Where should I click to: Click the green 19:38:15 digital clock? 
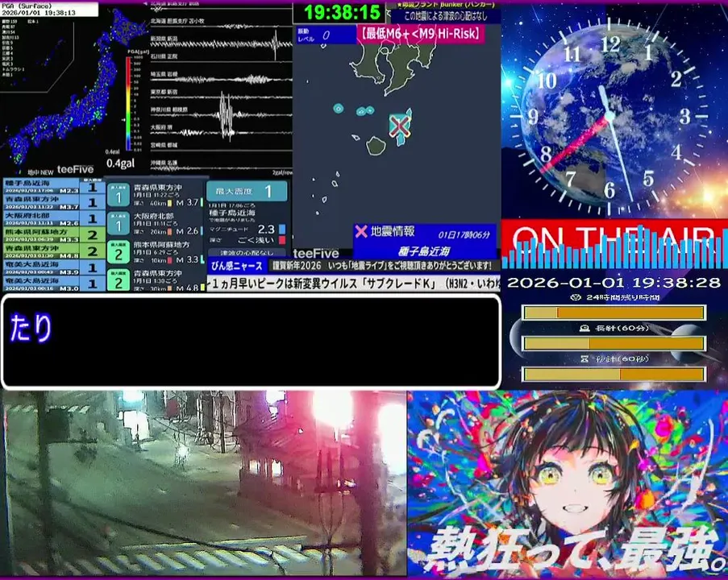point(341,13)
